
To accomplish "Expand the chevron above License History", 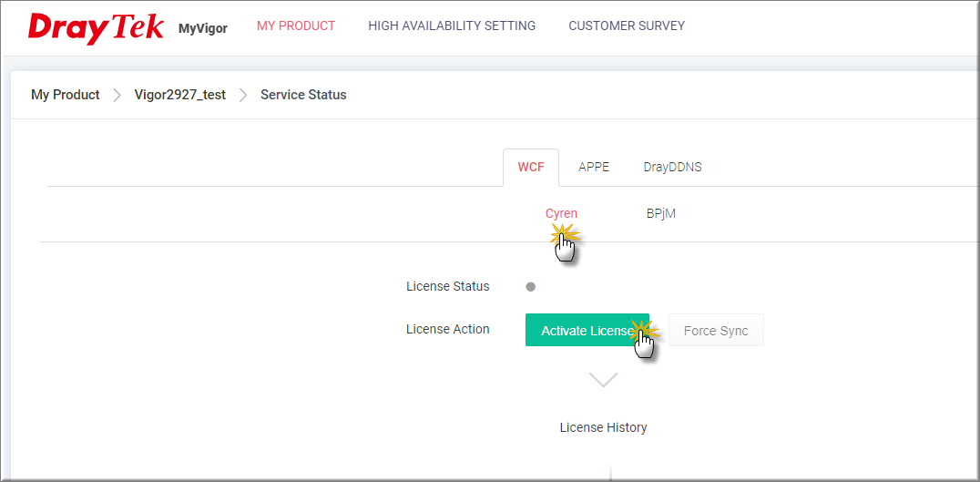I will pos(603,379).
